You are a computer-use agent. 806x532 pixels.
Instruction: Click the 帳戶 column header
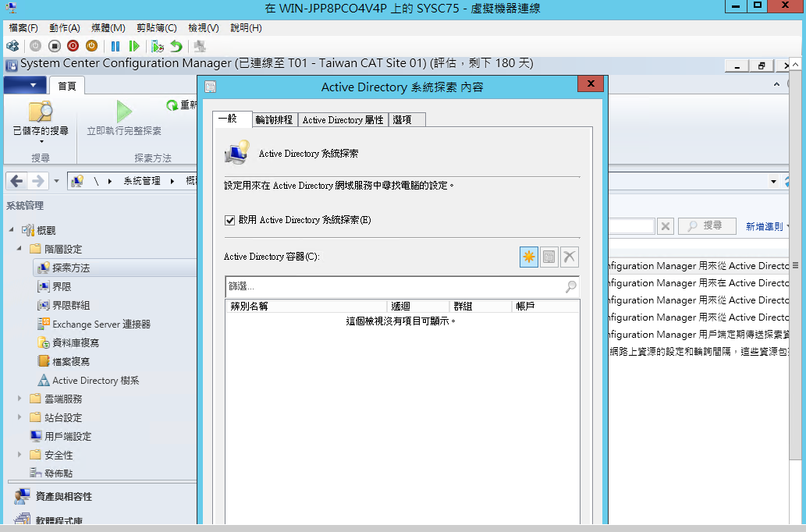(x=546, y=307)
